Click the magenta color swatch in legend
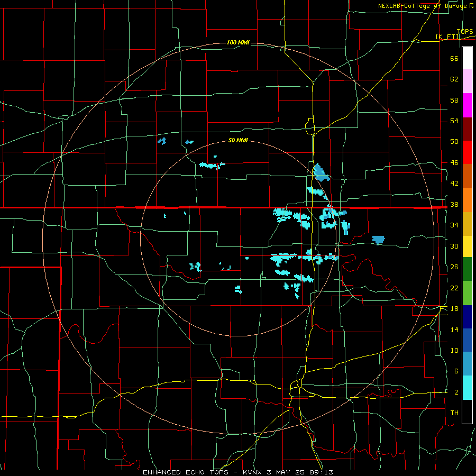This screenshot has height=476, width=476. (467, 105)
